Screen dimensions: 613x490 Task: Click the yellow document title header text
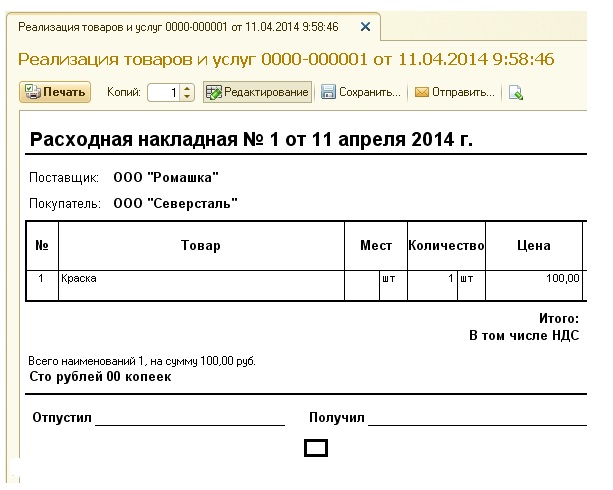[286, 59]
